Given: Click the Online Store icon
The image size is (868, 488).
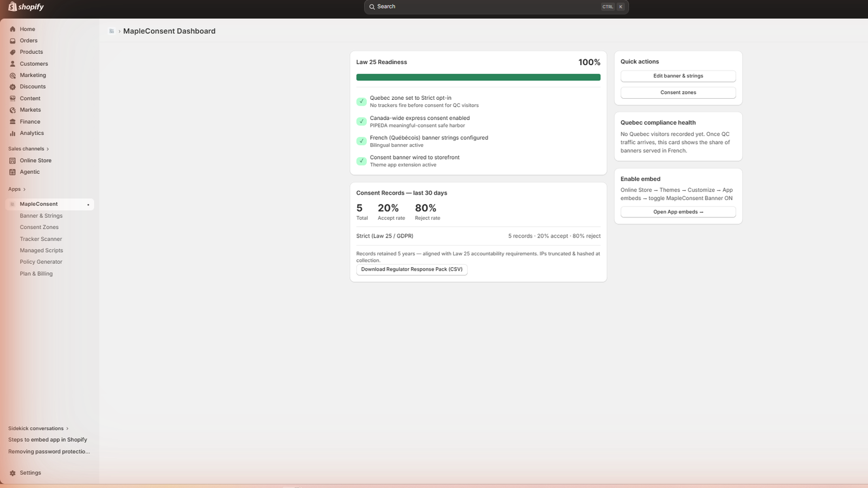Looking at the screenshot, I should click(12, 160).
